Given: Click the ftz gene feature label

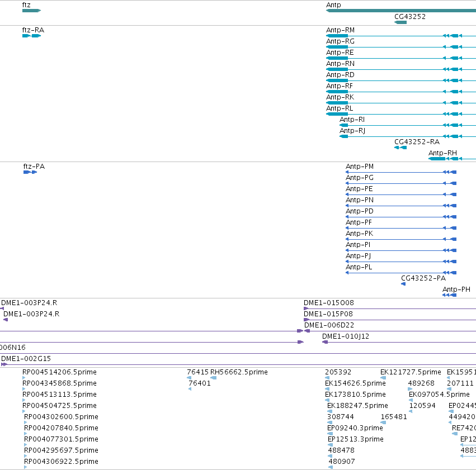Looking at the screenshot, I should click(26, 5).
